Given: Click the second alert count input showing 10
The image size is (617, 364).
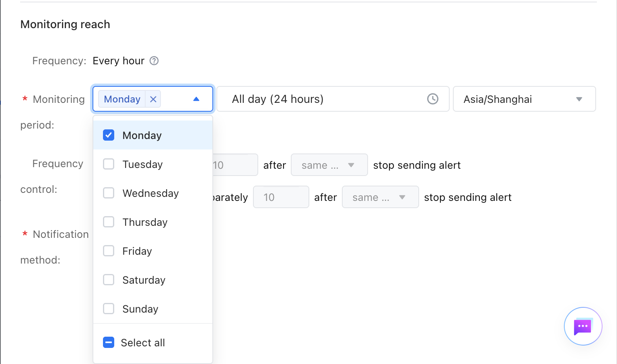Looking at the screenshot, I should point(281,197).
